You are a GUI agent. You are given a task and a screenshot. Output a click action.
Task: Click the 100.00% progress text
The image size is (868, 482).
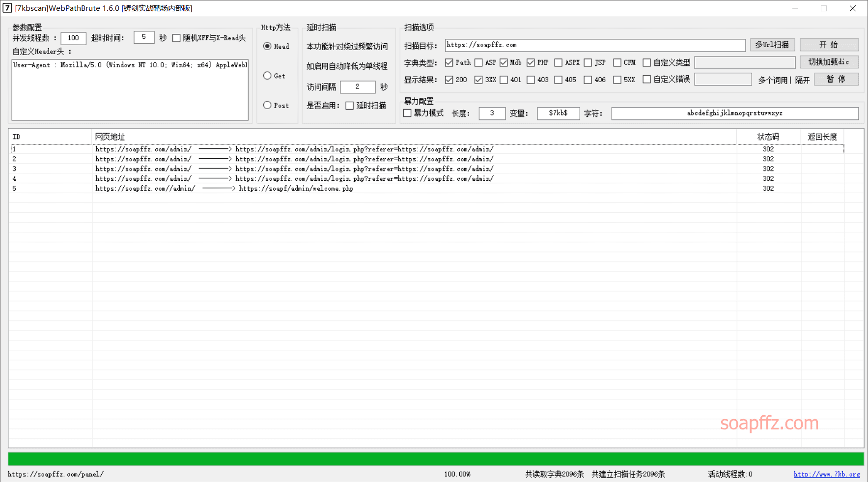457,474
